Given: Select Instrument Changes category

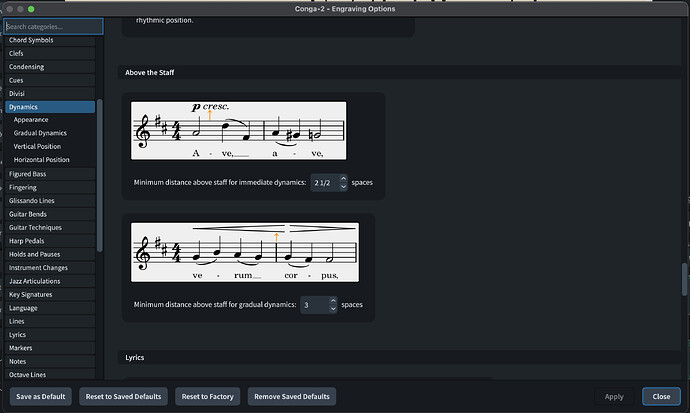Looking at the screenshot, I should coord(50,268).
